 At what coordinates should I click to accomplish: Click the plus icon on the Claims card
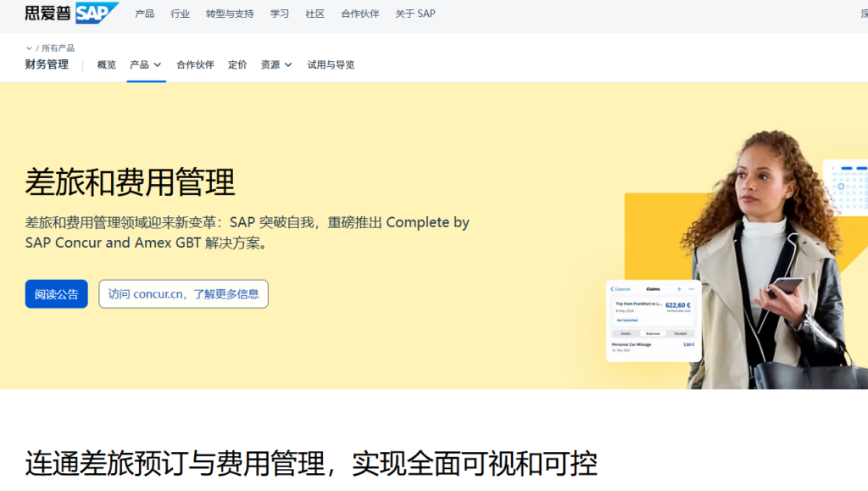(679, 289)
